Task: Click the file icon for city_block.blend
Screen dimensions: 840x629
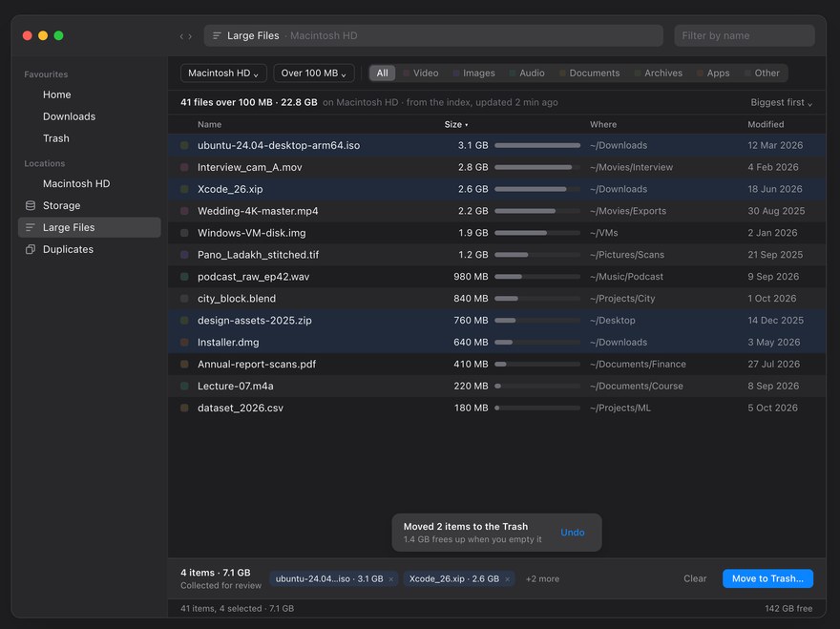Action: coord(184,299)
